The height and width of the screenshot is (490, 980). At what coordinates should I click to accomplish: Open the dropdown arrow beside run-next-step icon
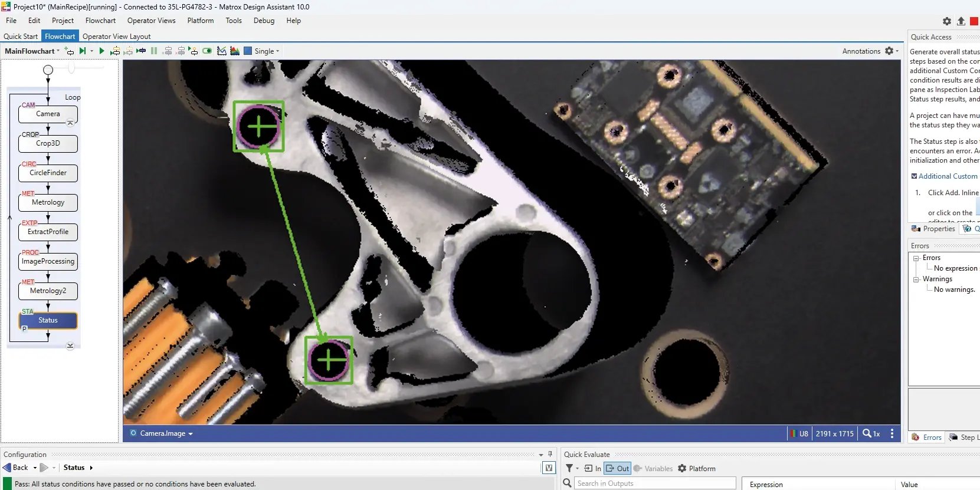[x=91, y=51]
